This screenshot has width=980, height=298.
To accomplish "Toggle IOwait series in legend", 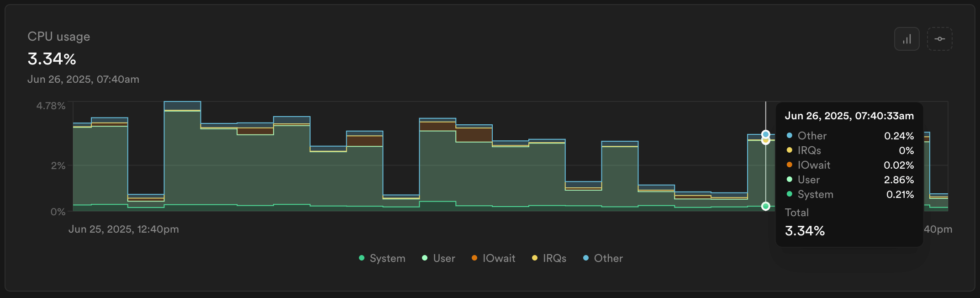I will click(493, 258).
